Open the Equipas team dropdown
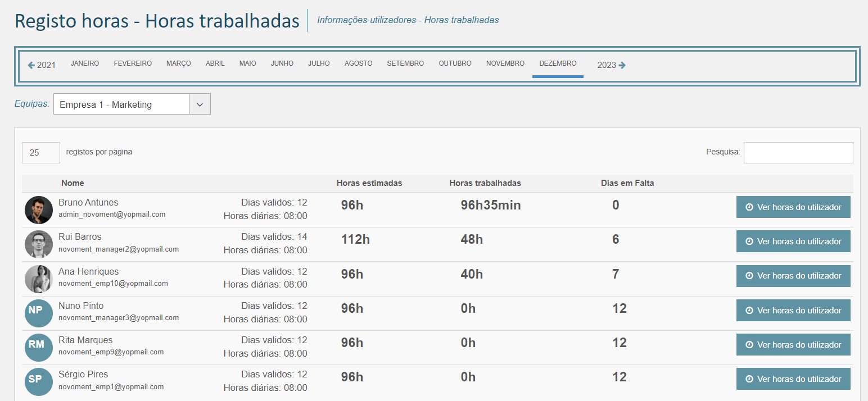This screenshot has width=868, height=401. tap(122, 104)
